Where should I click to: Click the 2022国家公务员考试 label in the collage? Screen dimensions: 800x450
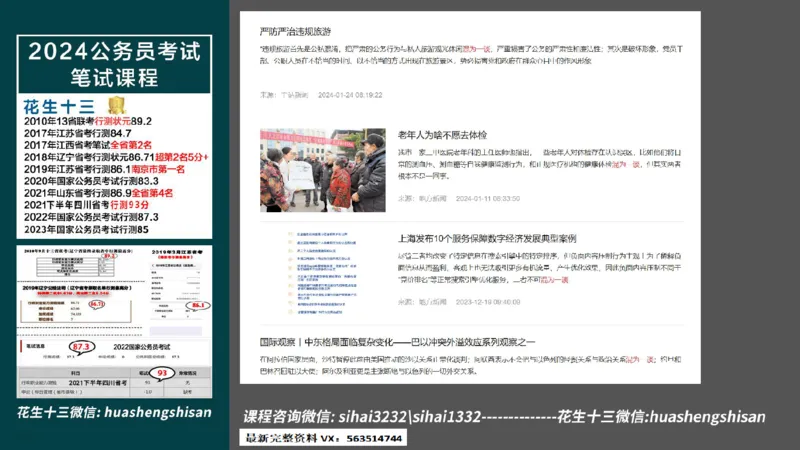coord(141,347)
